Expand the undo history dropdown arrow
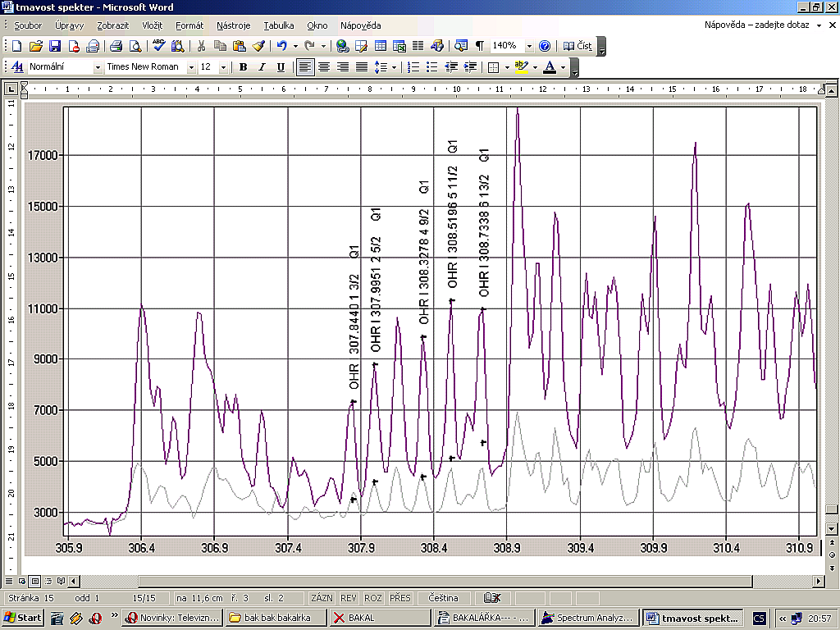The image size is (840, 630). (295, 47)
